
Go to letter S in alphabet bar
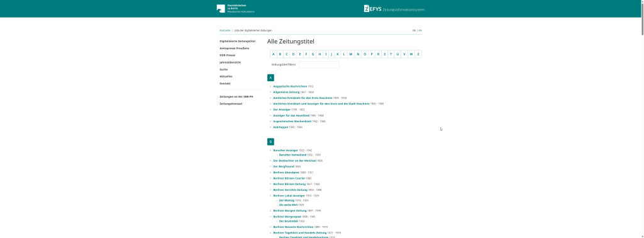pos(384,54)
